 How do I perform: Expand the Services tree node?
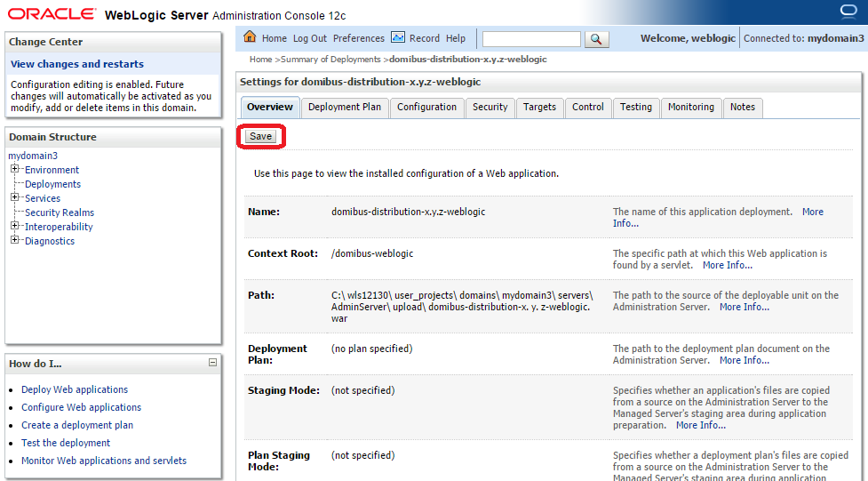click(x=15, y=197)
